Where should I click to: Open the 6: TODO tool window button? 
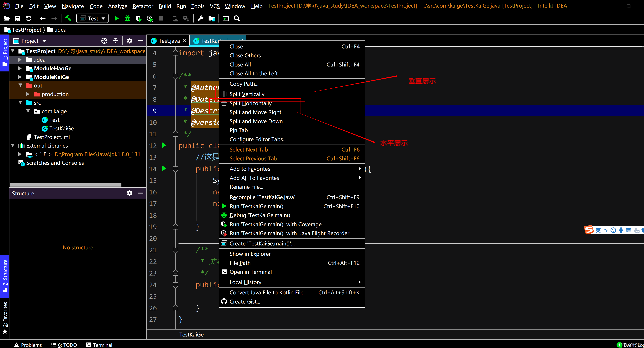(x=64, y=345)
